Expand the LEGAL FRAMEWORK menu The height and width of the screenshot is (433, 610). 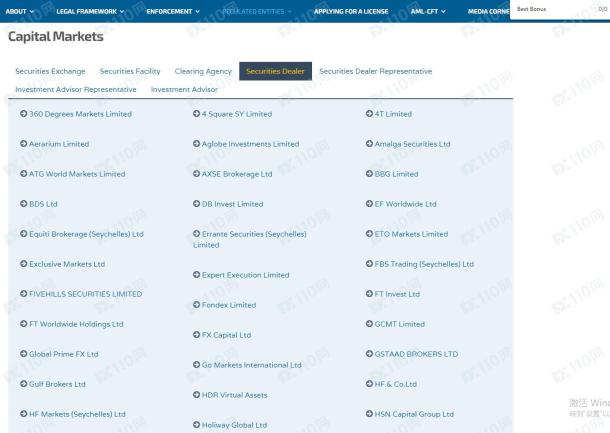[90, 11]
